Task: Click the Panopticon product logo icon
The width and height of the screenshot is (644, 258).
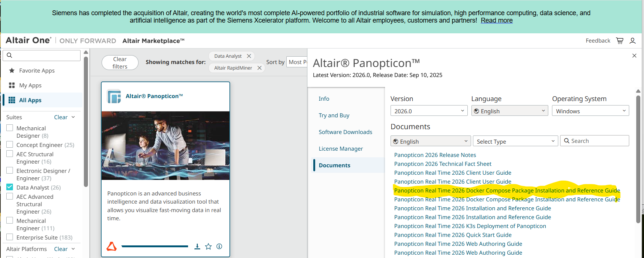Action: 114,96
